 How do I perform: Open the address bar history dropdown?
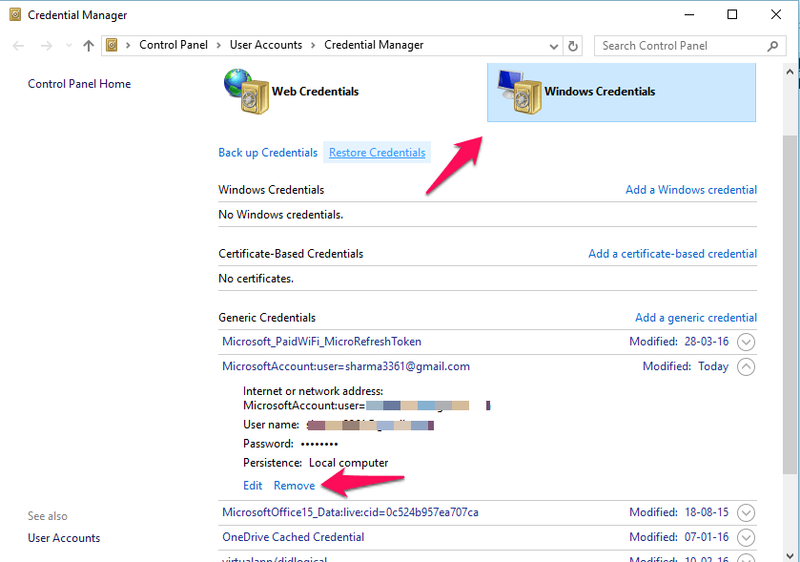(554, 46)
